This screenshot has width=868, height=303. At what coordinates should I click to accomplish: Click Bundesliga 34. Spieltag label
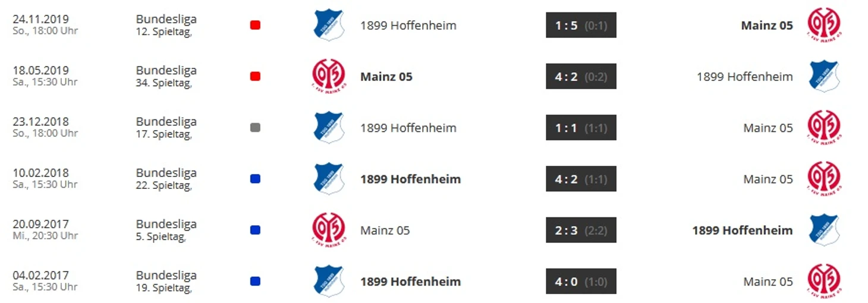click(x=166, y=75)
